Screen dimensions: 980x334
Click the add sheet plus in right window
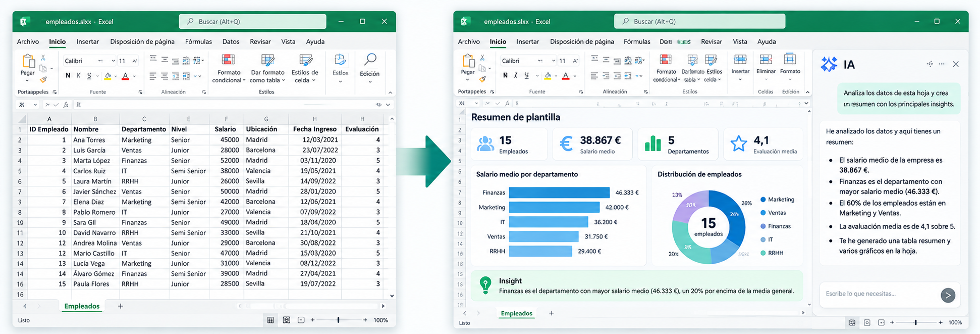[x=551, y=313]
